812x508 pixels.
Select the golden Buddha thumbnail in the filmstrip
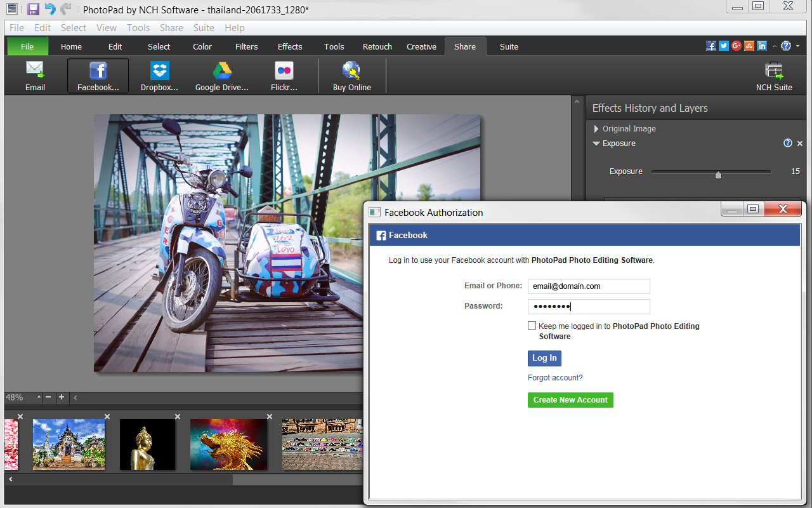(147, 444)
